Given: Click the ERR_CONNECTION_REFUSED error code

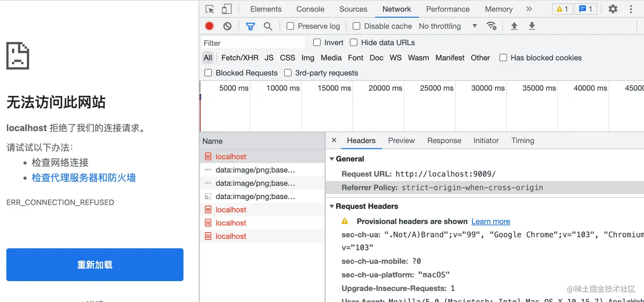Looking at the screenshot, I should point(60,202).
